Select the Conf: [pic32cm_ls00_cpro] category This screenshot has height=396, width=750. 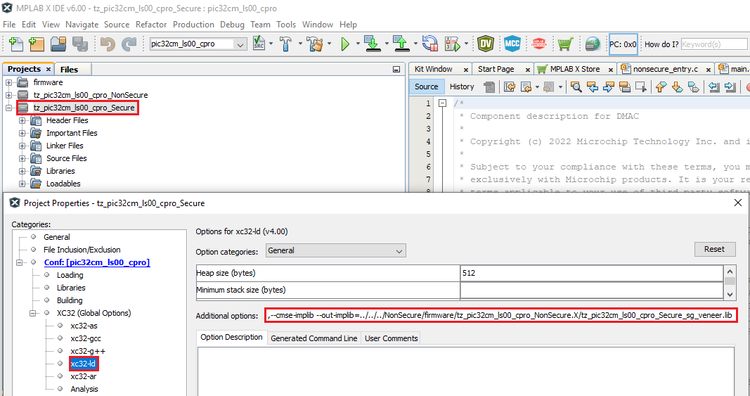[x=97, y=263]
